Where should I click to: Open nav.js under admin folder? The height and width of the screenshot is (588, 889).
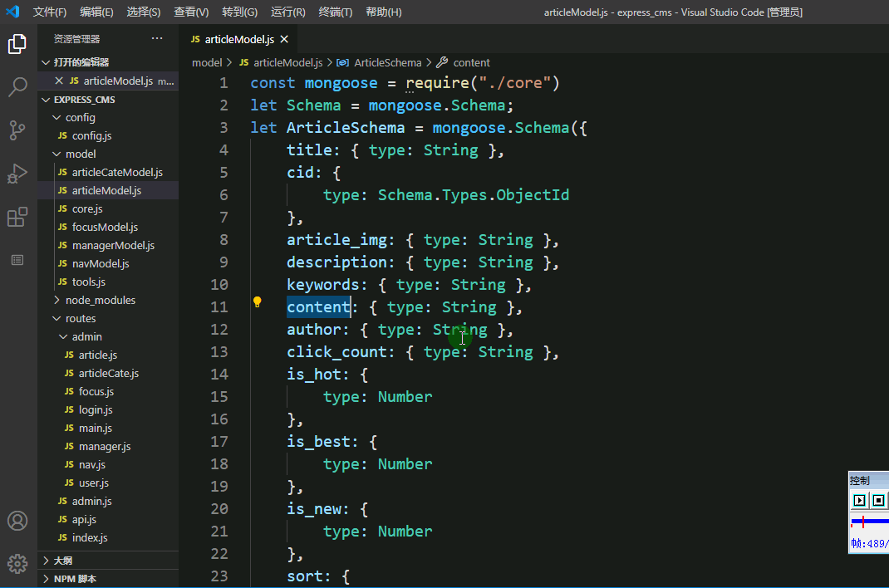pyautogui.click(x=108, y=464)
